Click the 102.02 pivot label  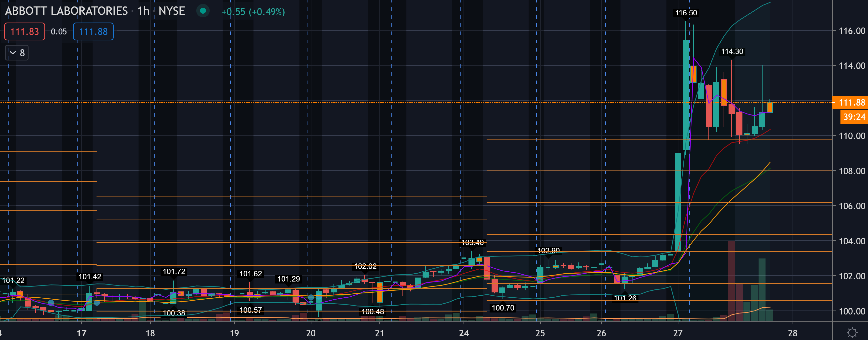coord(365,266)
